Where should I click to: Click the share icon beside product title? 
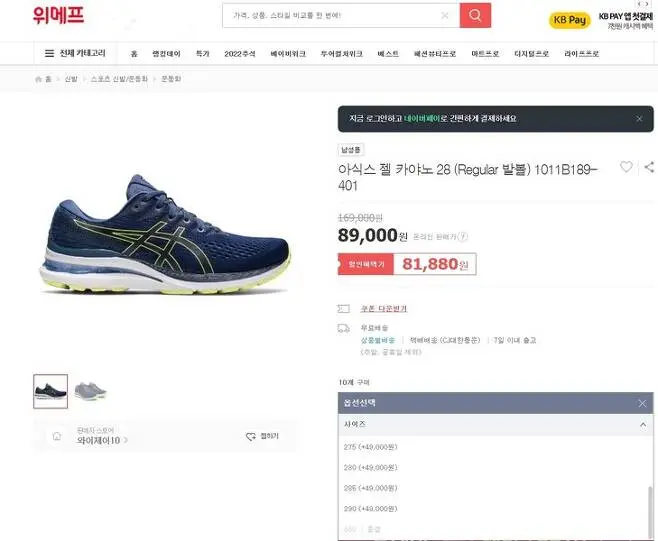tap(649, 167)
